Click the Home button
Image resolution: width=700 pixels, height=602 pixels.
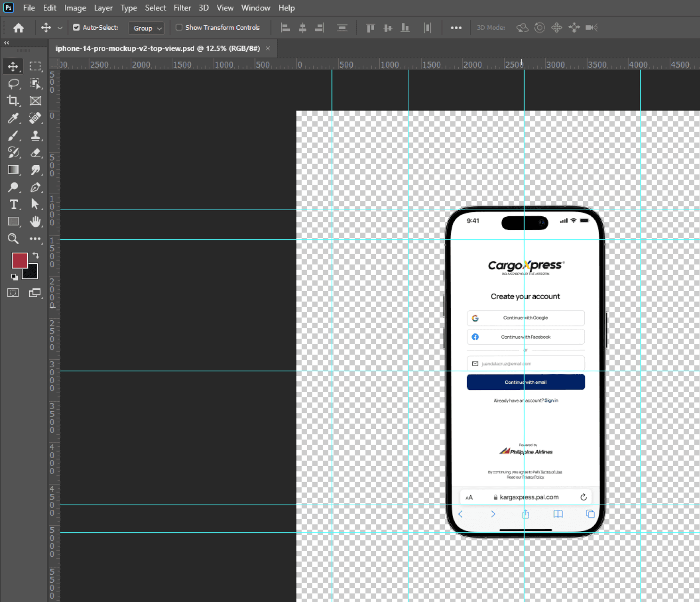point(18,28)
